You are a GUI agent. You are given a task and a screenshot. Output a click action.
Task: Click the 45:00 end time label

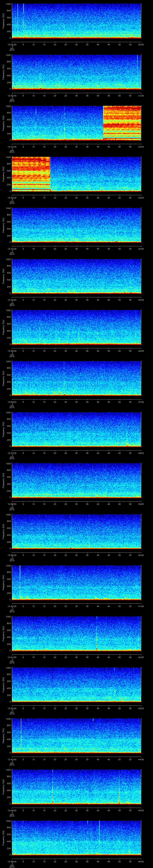tap(141, 810)
